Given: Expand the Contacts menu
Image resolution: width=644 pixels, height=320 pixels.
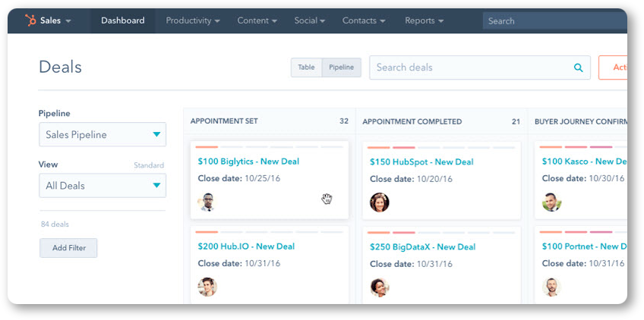Looking at the screenshot, I should tap(364, 20).
